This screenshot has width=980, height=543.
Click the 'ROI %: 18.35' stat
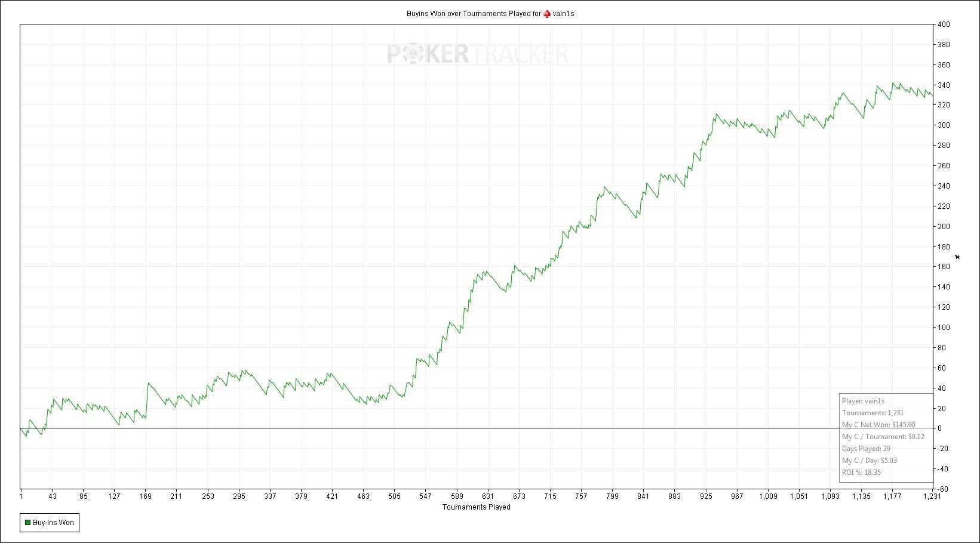point(861,473)
